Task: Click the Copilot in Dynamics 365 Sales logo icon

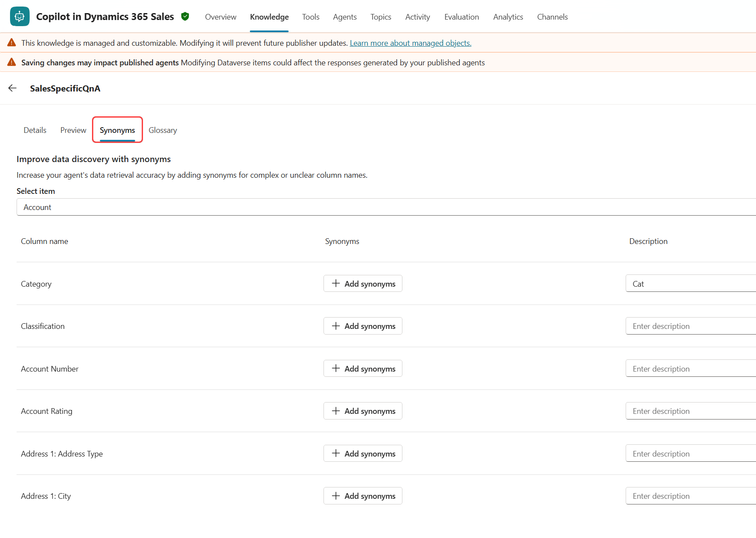Action: 19,16
